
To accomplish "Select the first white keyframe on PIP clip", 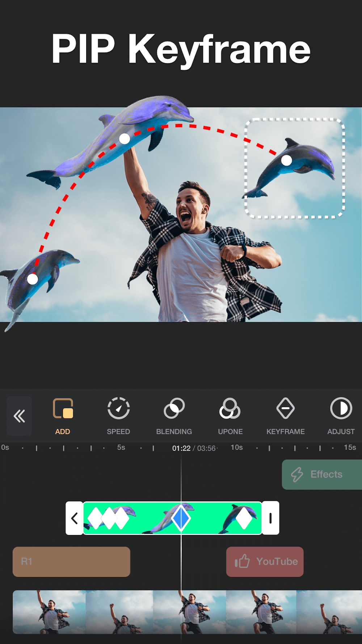I will click(x=96, y=518).
